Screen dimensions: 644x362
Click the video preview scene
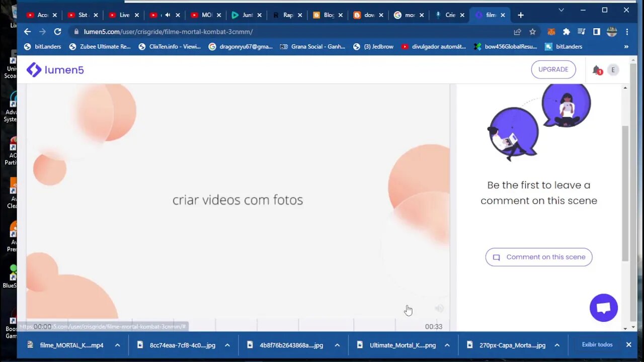237,200
